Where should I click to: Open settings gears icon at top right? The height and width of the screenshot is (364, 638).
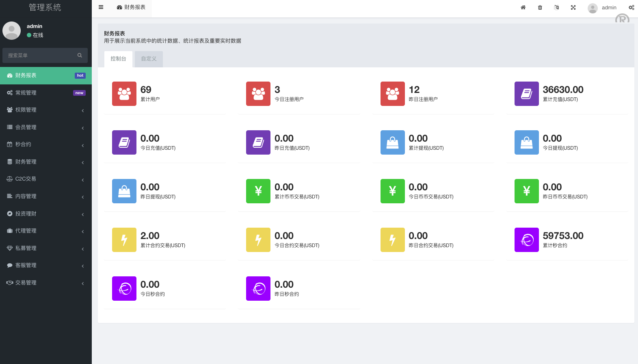point(631,8)
